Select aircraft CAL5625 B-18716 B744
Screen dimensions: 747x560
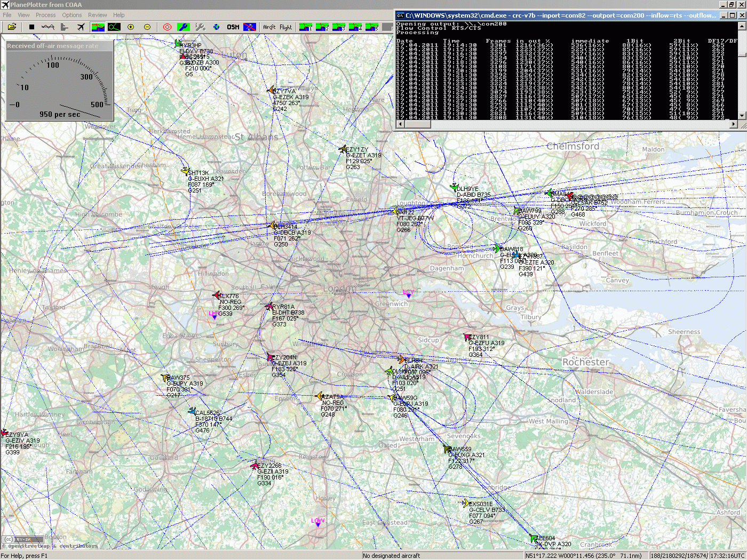pos(192,411)
